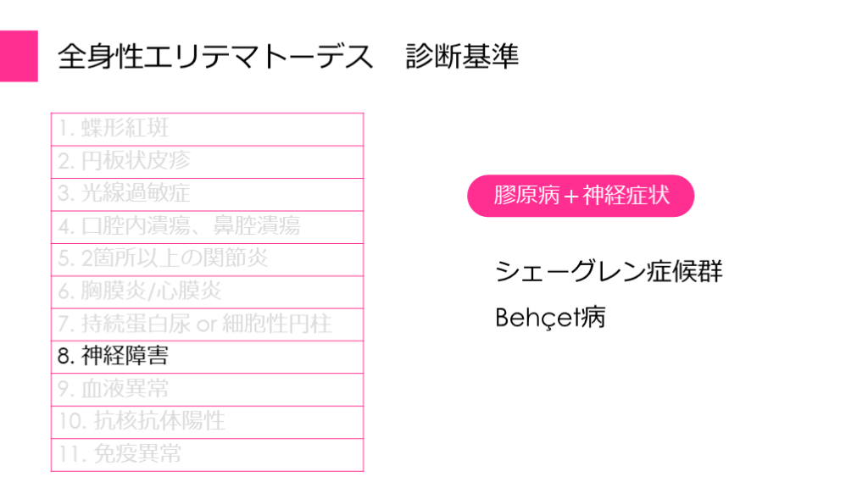Click the Behçet病 text

pos(550,318)
